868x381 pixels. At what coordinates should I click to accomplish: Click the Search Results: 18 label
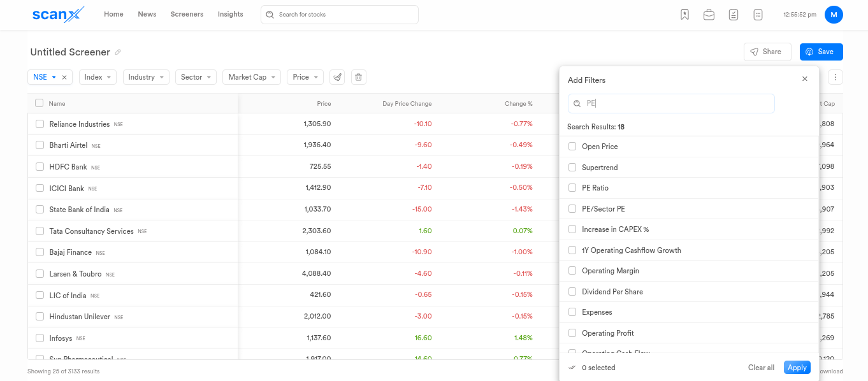[x=596, y=127]
